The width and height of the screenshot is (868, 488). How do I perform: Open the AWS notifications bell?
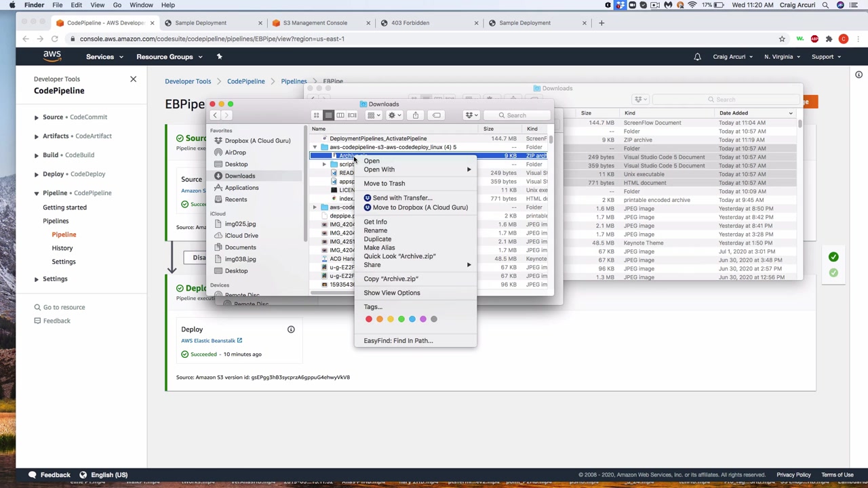coord(697,57)
